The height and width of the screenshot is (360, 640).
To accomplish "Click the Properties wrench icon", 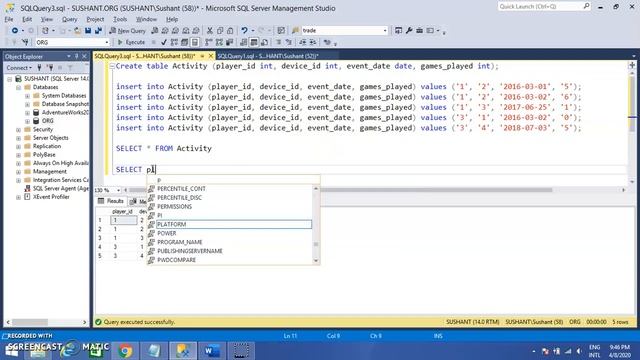I will coord(409,31).
